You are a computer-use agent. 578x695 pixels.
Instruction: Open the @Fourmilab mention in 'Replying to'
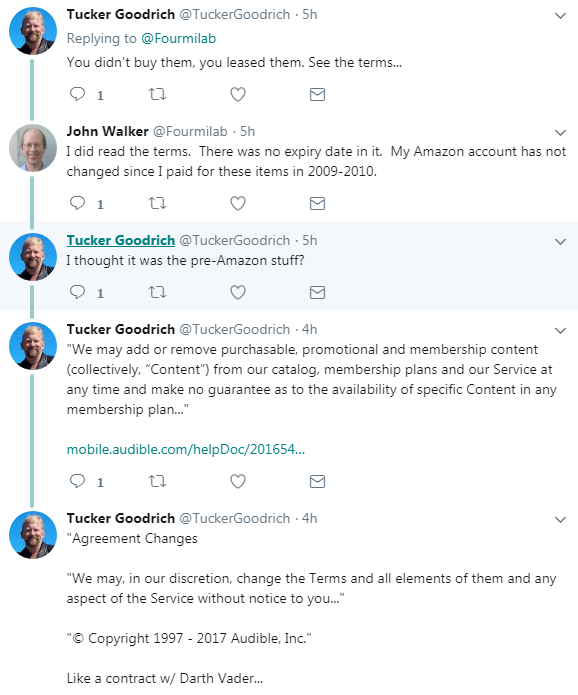tap(178, 39)
